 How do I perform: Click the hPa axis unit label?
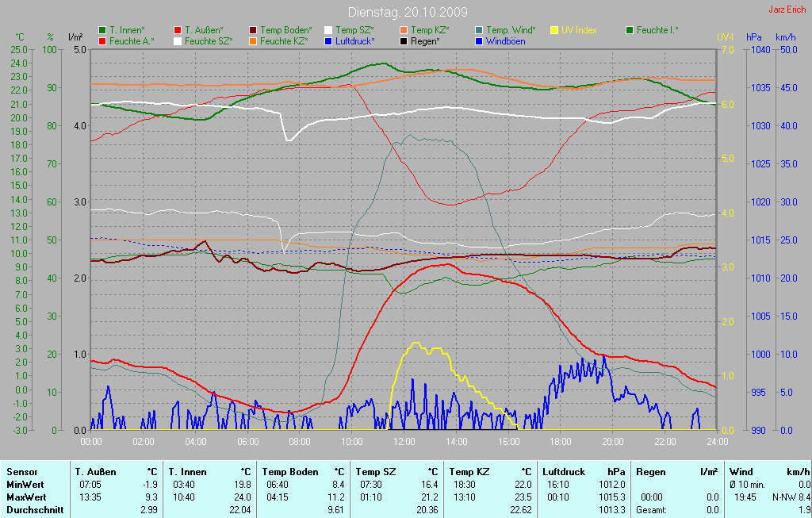coord(753,37)
